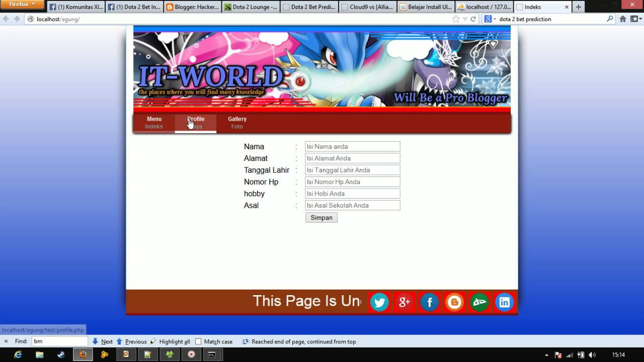Focus the Tanggal Lahir input field

352,170
